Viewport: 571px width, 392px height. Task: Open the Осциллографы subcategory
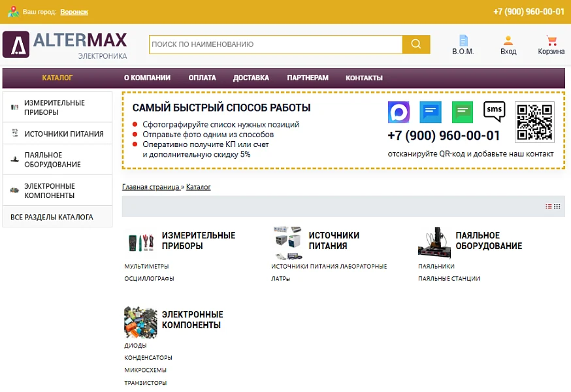click(150, 279)
